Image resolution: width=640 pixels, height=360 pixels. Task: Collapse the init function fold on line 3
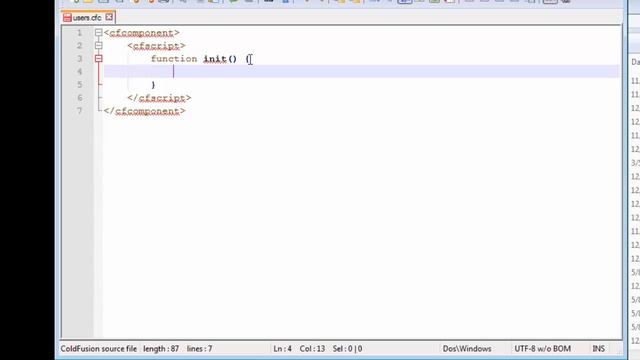(x=98, y=59)
